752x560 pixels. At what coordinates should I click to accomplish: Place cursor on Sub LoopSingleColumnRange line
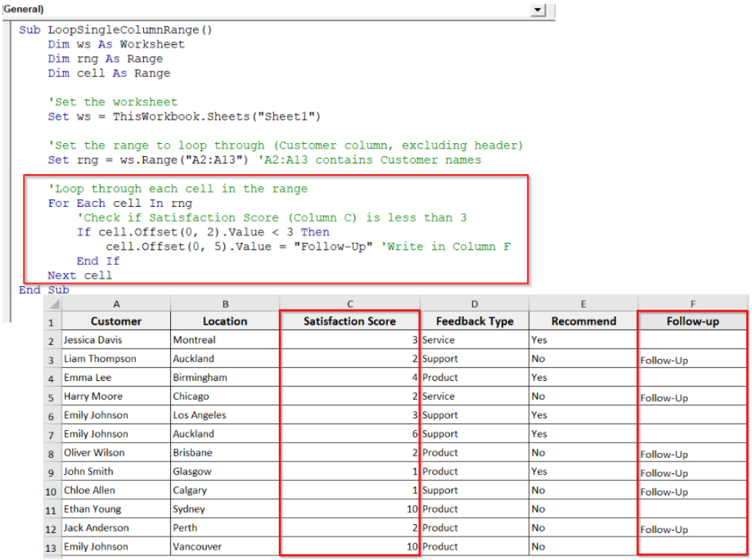(x=115, y=30)
